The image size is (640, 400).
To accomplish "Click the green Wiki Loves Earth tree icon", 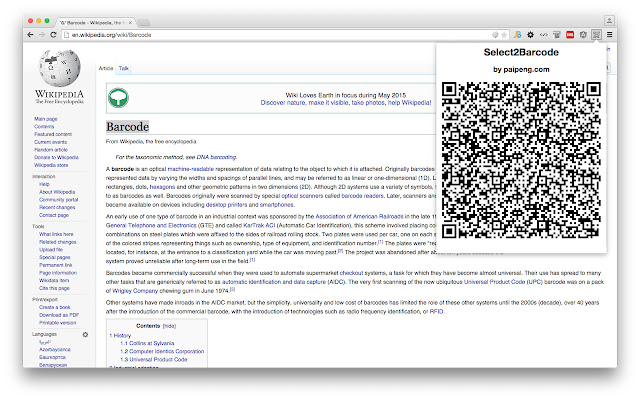I will [118, 98].
